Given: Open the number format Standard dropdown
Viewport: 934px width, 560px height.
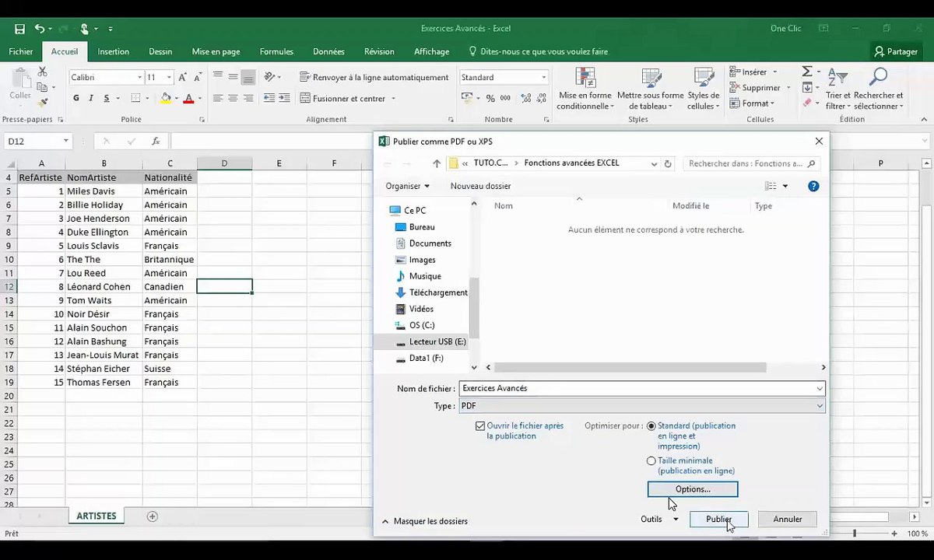Looking at the screenshot, I should pyautogui.click(x=543, y=78).
